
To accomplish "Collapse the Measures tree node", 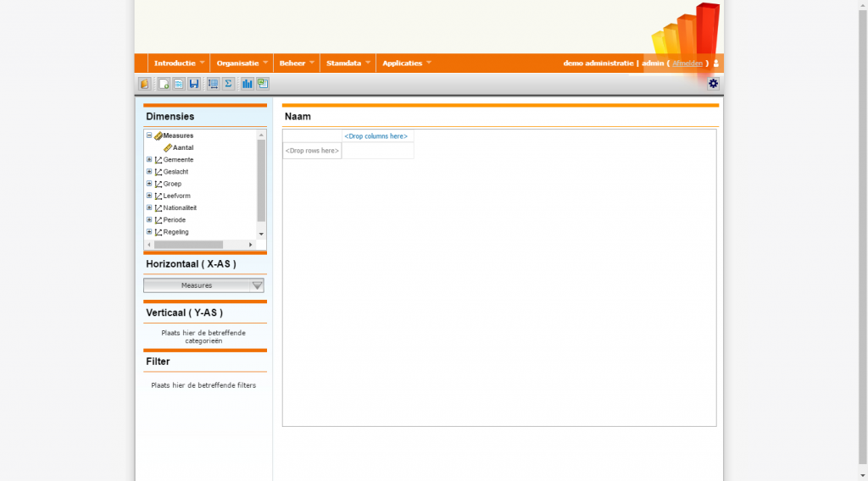I will [149, 135].
